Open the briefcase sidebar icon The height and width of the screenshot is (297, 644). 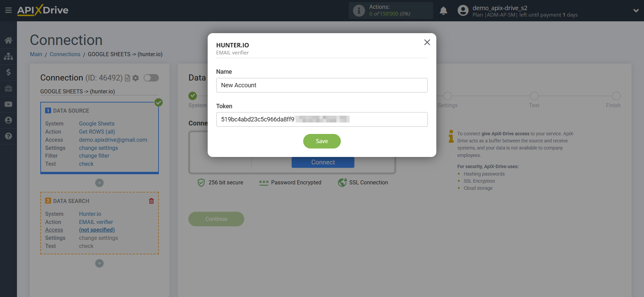click(8, 88)
